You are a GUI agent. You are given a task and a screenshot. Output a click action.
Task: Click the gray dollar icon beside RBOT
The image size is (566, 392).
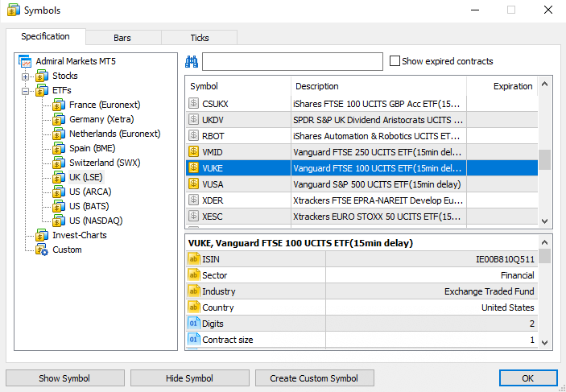(x=193, y=136)
